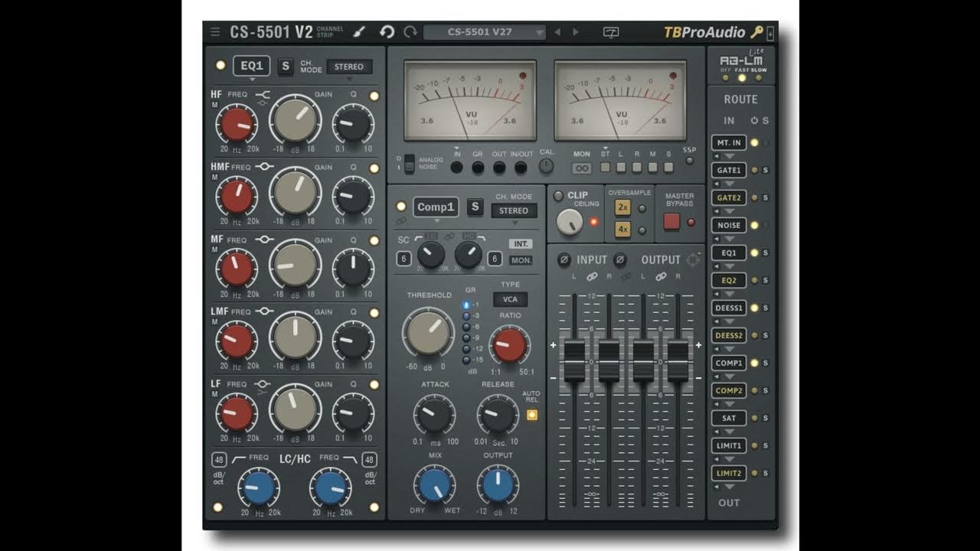Click the output L/R link chain icon
Screen dimensions: 980x551
(661, 276)
